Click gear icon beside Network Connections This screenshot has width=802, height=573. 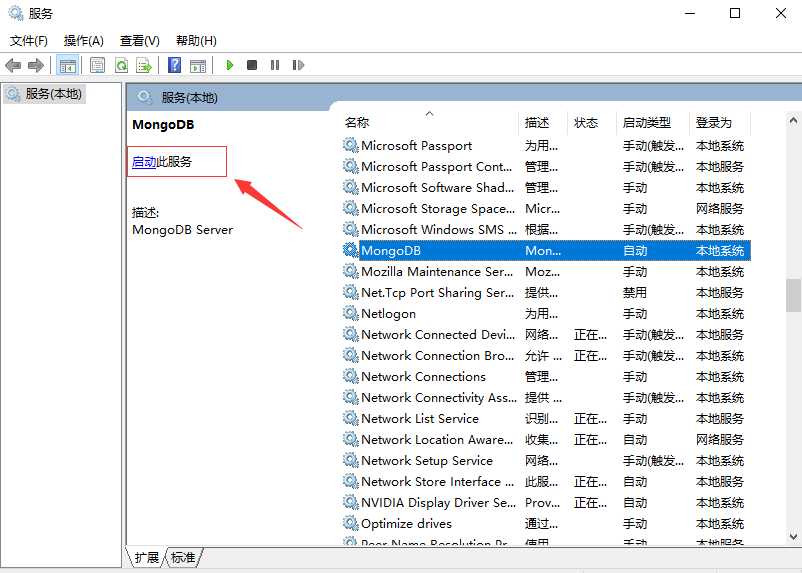350,377
